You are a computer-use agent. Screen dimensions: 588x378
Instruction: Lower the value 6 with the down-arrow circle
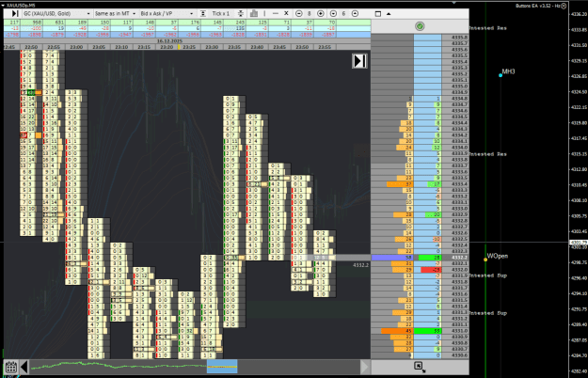(x=333, y=13)
